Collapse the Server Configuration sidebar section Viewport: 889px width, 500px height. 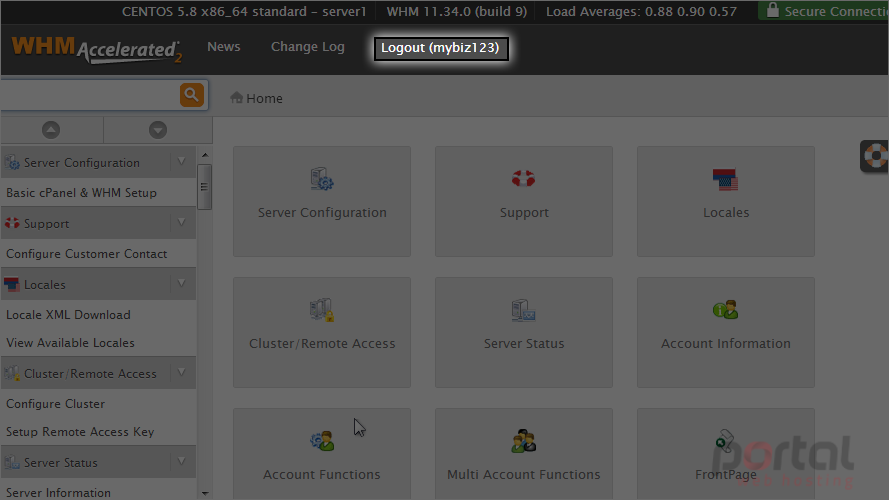pyautogui.click(x=181, y=162)
